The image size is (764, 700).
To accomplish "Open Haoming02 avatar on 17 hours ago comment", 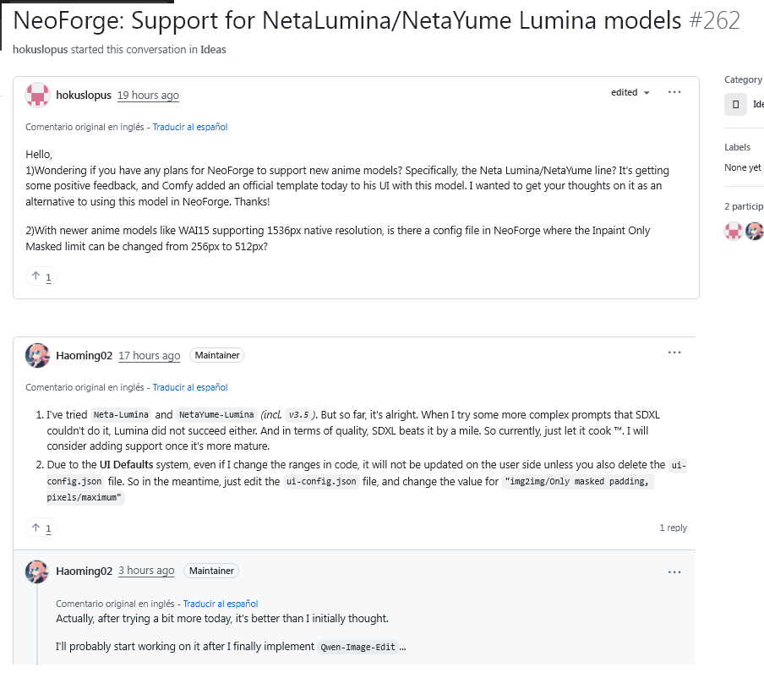I will (37, 355).
